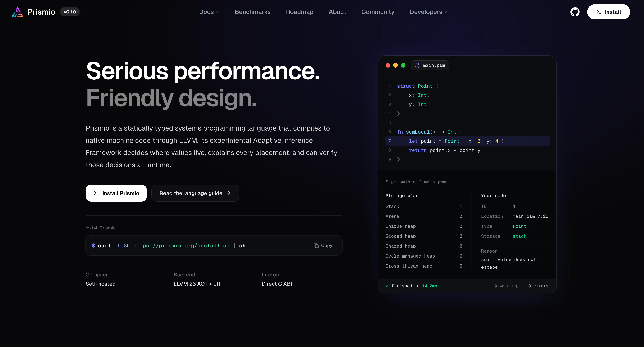Screen dimensions: 644x347
Task: Select the main.psm file tab
Action: (430, 65)
